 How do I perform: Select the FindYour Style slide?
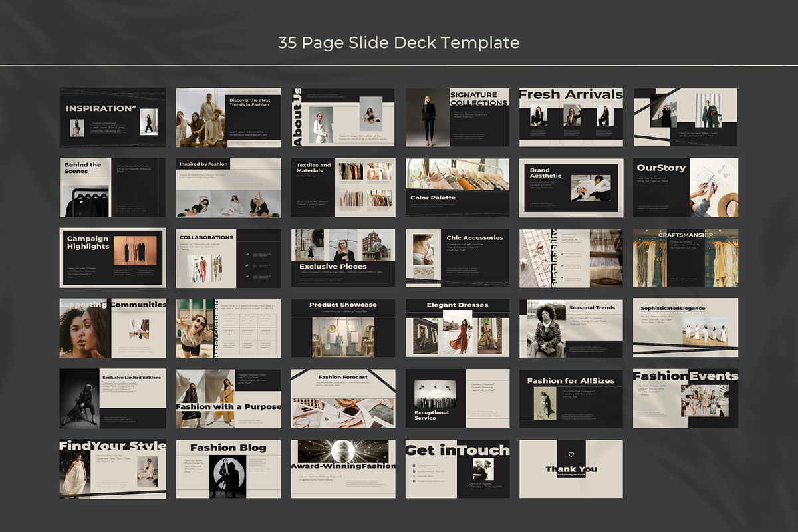point(112,469)
